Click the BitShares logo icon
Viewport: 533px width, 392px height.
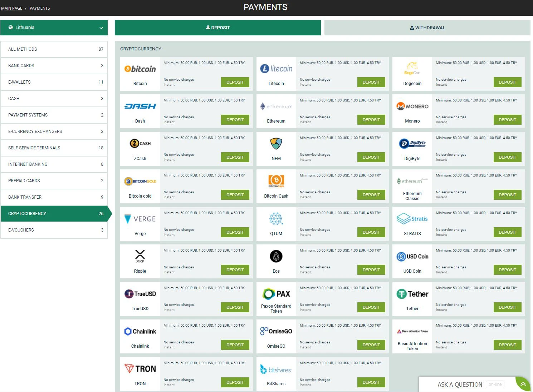point(276,369)
